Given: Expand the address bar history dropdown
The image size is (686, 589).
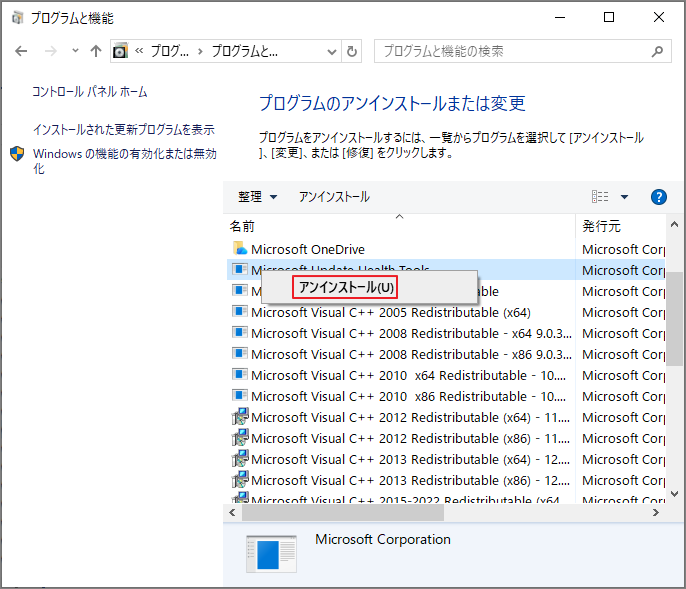Looking at the screenshot, I should coord(332,52).
